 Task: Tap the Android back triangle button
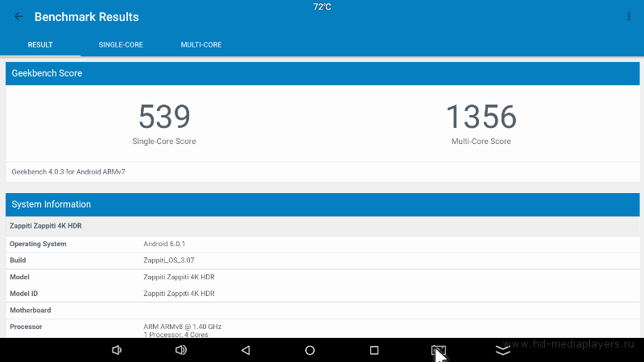coord(246,350)
